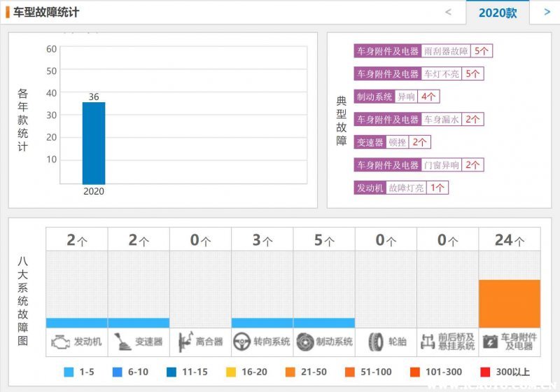Select the gearbox (变速器) shifter icon
The height and width of the screenshot is (392, 560).
(x=122, y=342)
